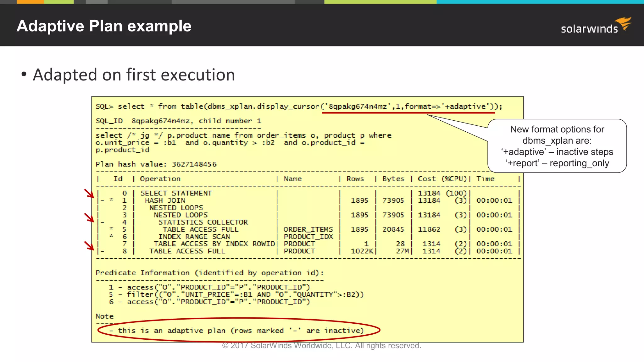Click the '20845' bytes value
This screenshot has height=362, width=644.
click(x=393, y=229)
